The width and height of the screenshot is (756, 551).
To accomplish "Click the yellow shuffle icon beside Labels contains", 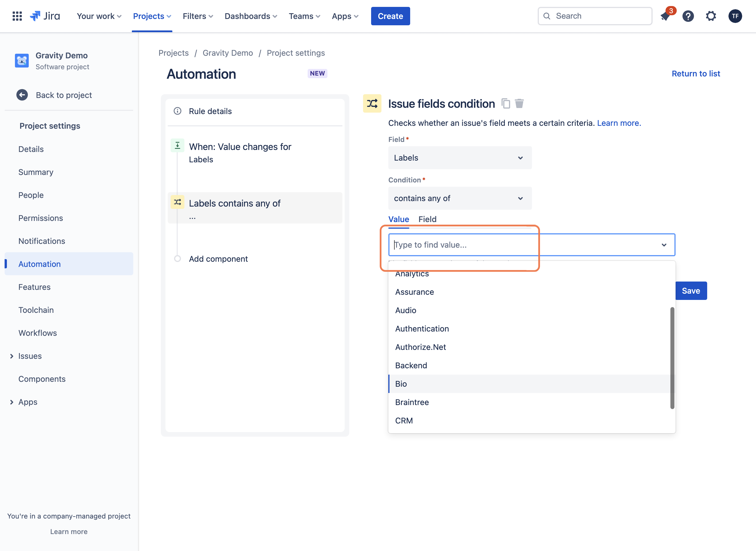I will pos(178,202).
